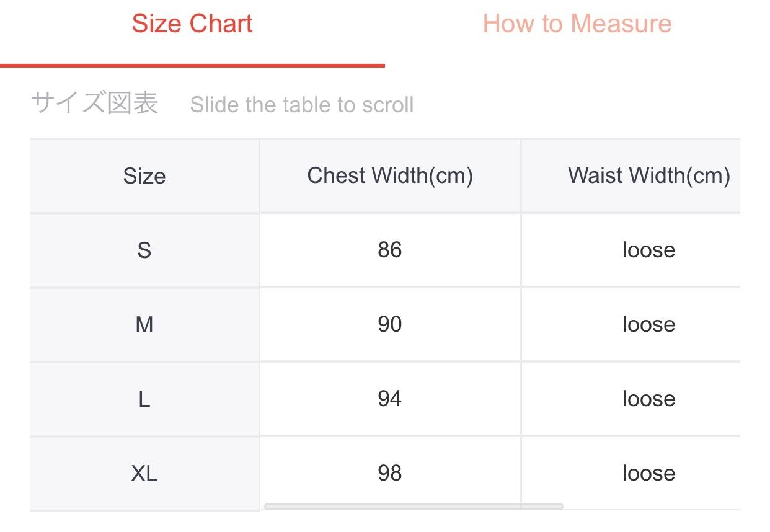Select the XL size row label
The image size is (770, 532).
coord(144,474)
